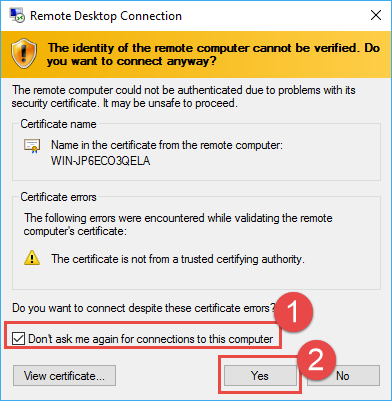Image resolution: width=392 pixels, height=401 pixels.
Task: Click the red annotation circle numbered 2
Action: [316, 360]
